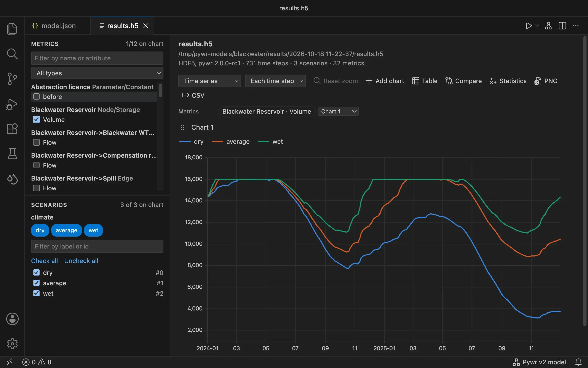Open the Each time step aggregation dropdown

point(275,81)
